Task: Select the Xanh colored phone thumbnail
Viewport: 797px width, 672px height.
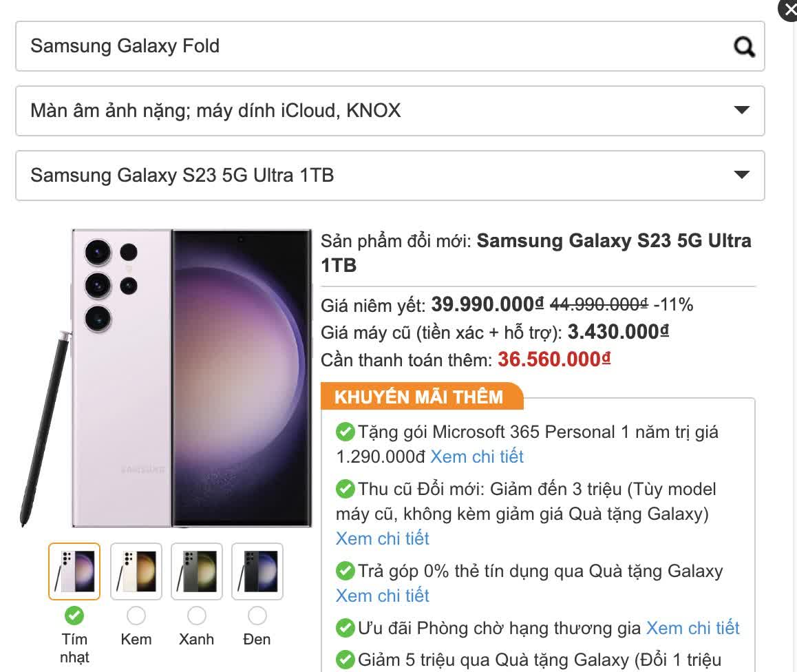Action: [196, 571]
